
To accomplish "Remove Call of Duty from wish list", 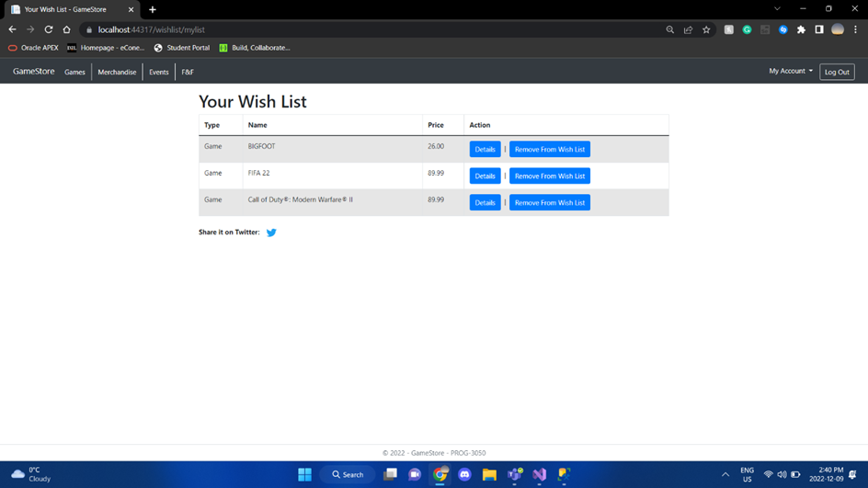I will click(550, 202).
